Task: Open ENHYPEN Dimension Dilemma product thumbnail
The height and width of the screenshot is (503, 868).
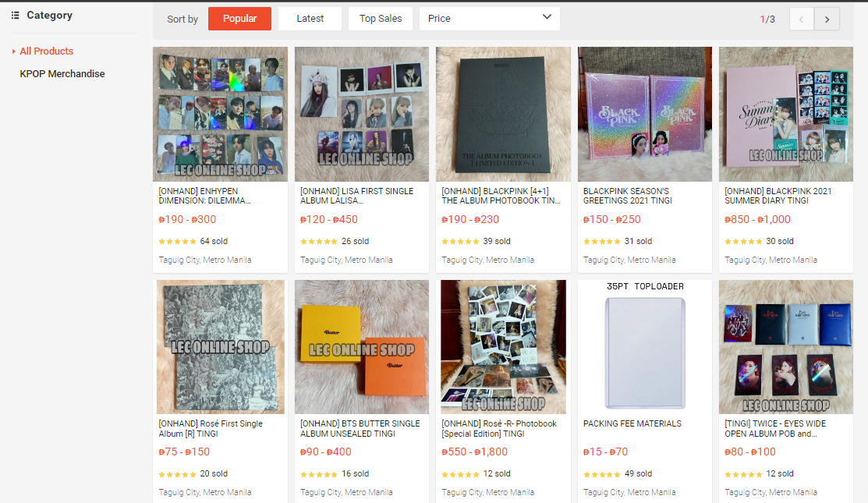Action: pos(221,114)
